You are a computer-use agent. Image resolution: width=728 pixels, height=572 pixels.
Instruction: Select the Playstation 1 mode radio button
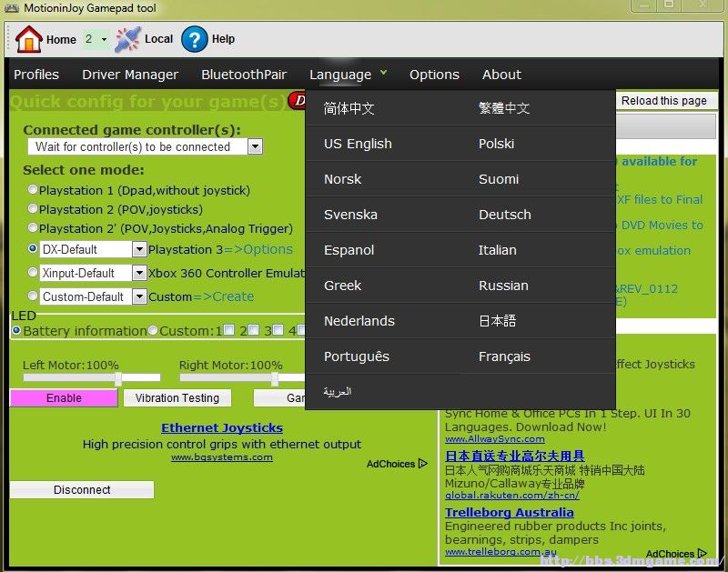33,190
